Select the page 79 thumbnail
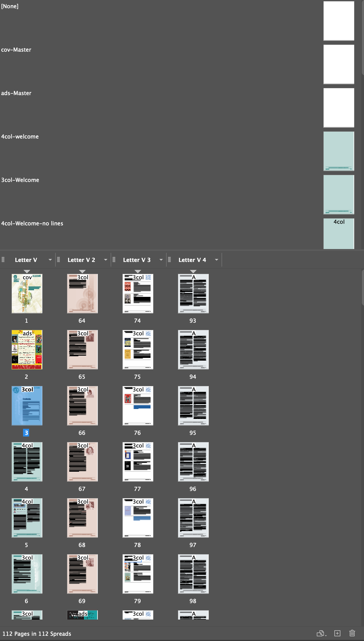The image size is (364, 641). tap(138, 574)
